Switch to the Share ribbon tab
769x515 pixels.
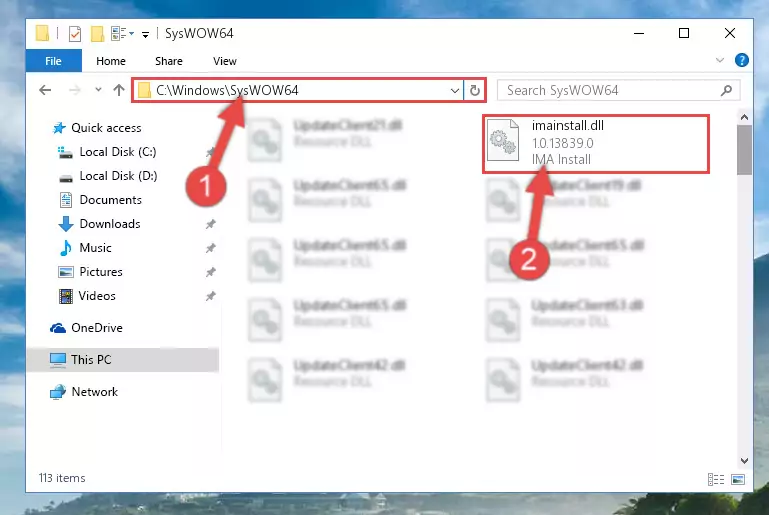point(169,61)
